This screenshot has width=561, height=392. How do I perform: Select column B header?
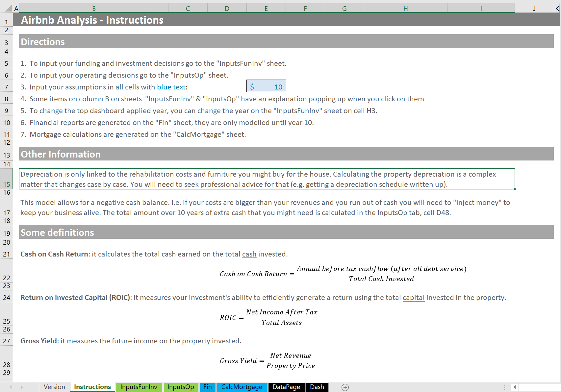coord(94,9)
